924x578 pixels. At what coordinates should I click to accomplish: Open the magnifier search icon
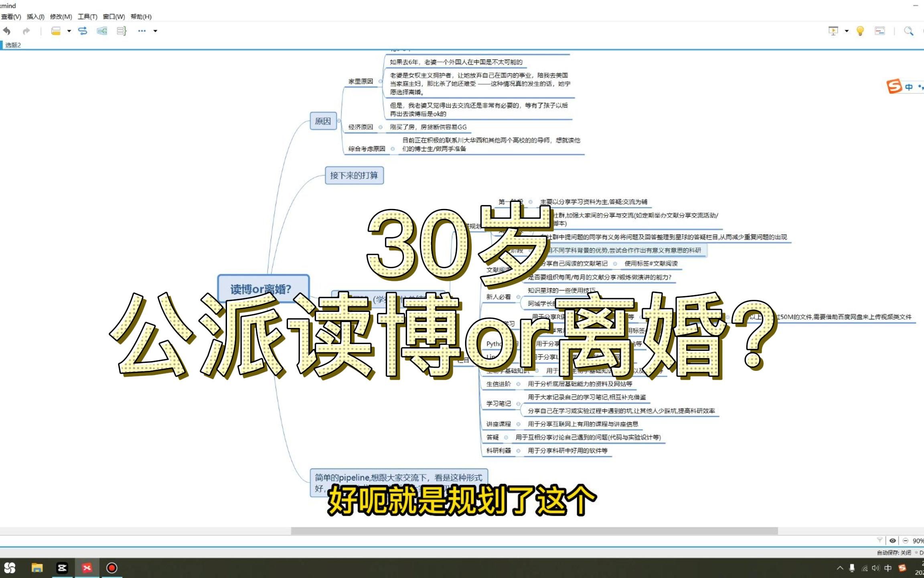908,31
